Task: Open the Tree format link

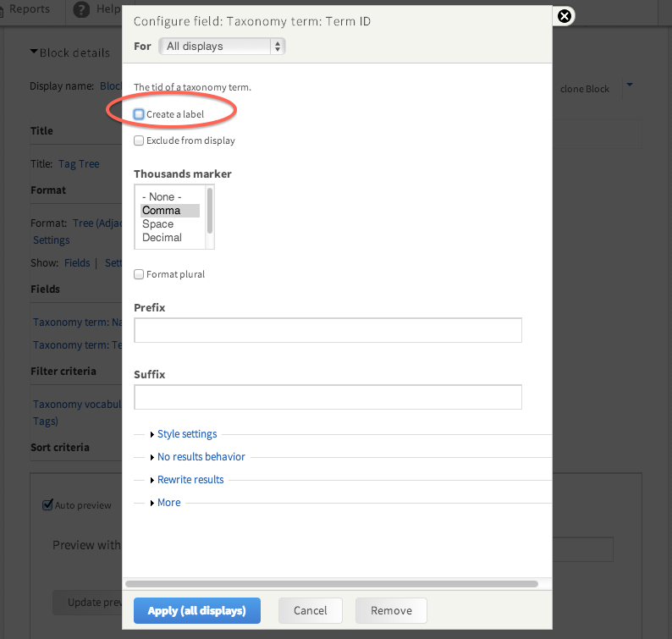Action: point(97,223)
